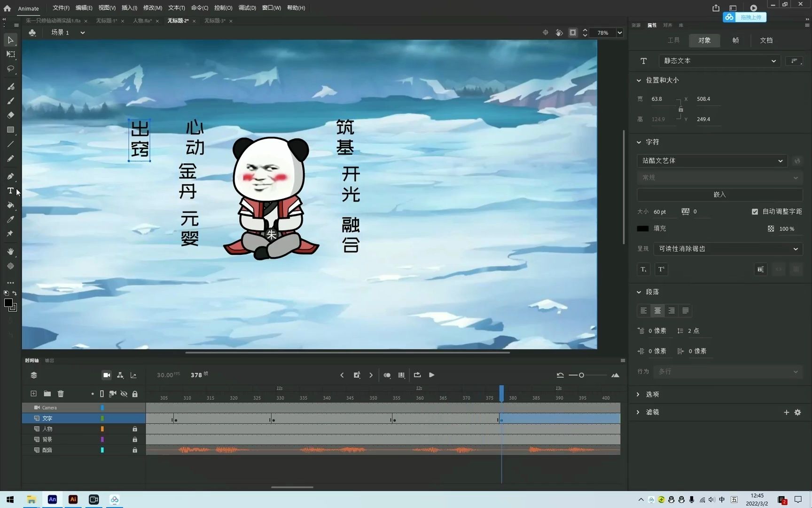This screenshot has height=508, width=812.
Task: Open the anti-alias 可读性消除锯齿 dropdown
Action: coord(728,249)
